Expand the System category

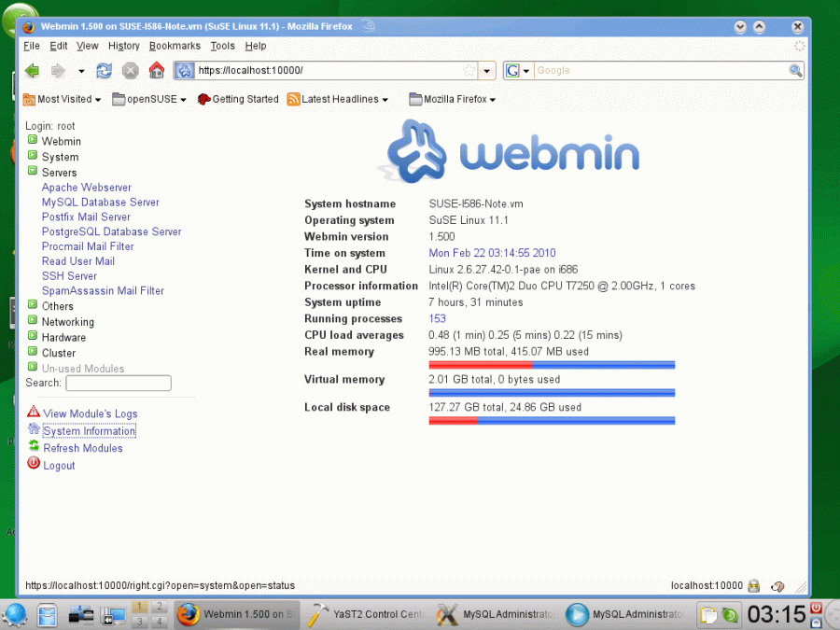tap(32, 155)
